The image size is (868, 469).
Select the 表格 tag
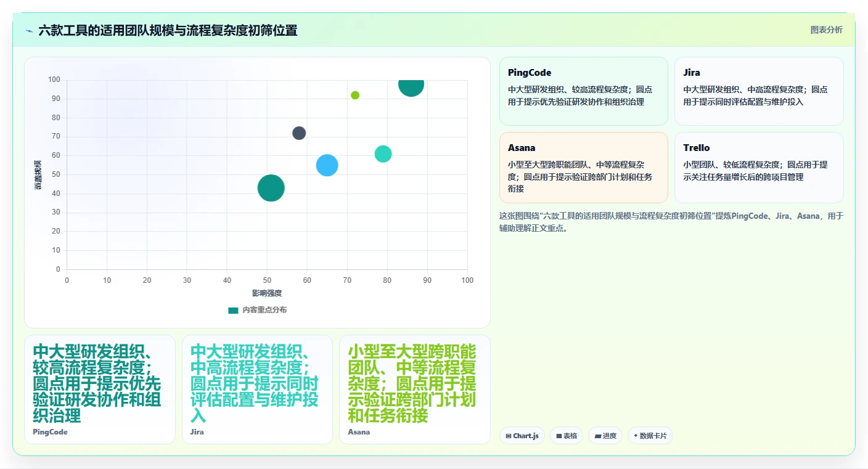(x=566, y=436)
